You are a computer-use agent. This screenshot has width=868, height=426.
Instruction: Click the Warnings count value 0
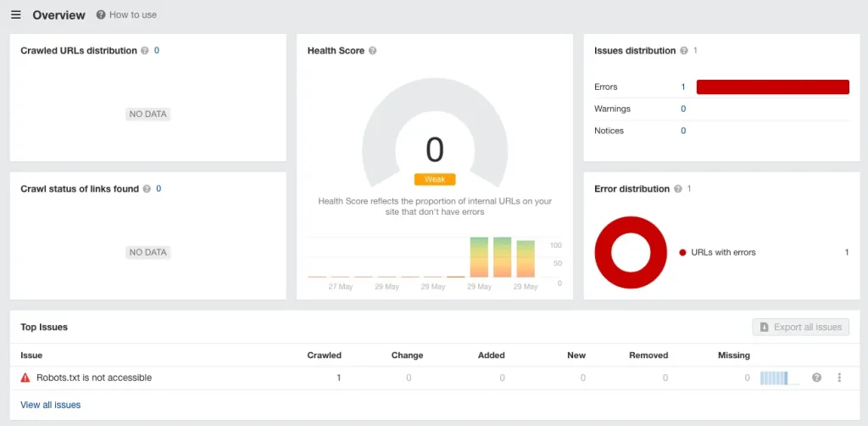pos(683,109)
